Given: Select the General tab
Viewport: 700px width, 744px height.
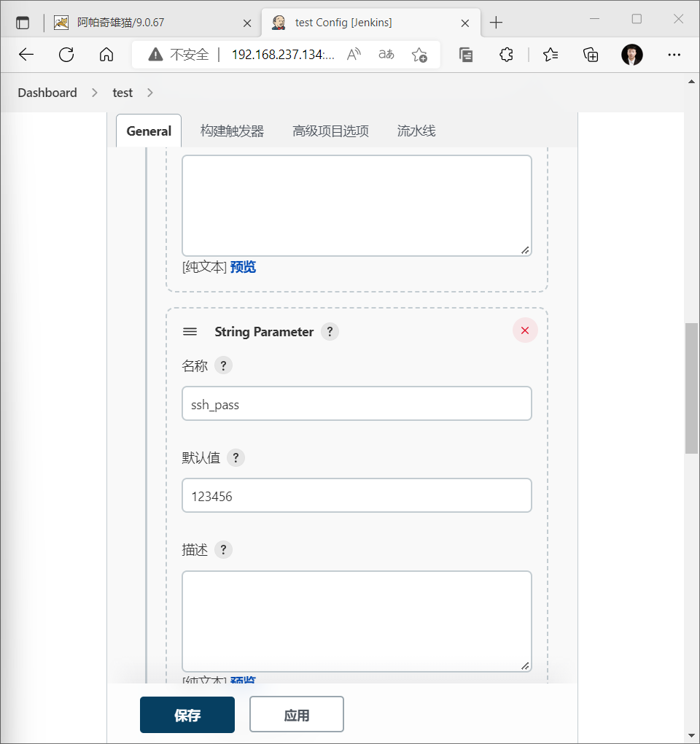Looking at the screenshot, I should pos(149,131).
